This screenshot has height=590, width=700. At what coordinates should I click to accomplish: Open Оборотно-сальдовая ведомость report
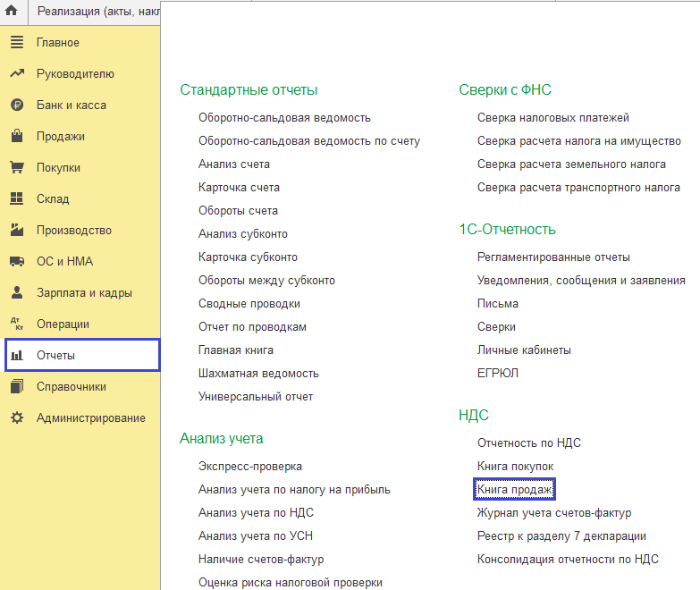tap(284, 118)
